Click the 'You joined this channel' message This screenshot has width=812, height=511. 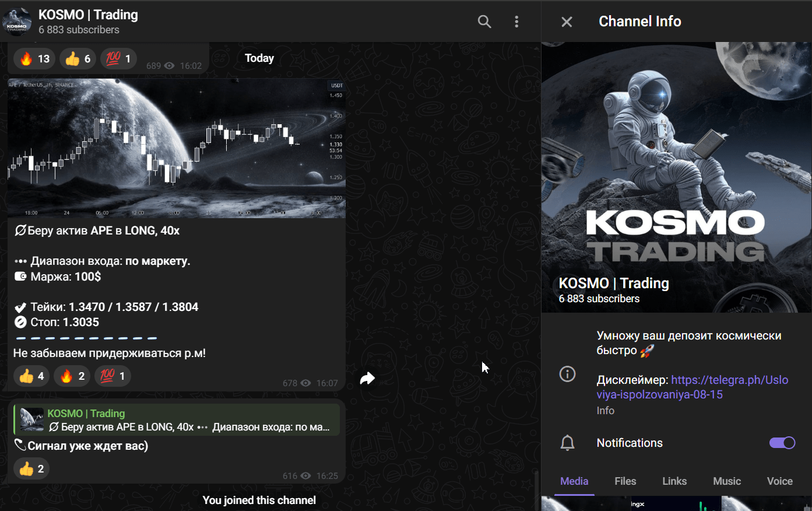pos(259,500)
